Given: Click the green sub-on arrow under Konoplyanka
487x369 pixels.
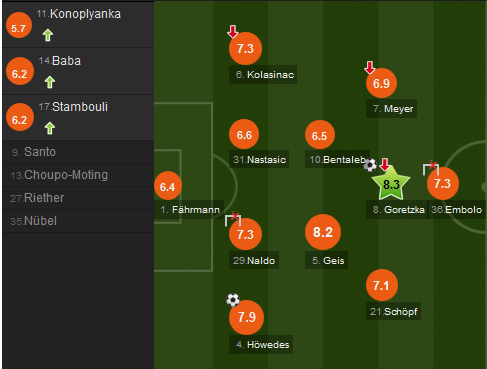Looking at the screenshot, I should pyautogui.click(x=48, y=35).
